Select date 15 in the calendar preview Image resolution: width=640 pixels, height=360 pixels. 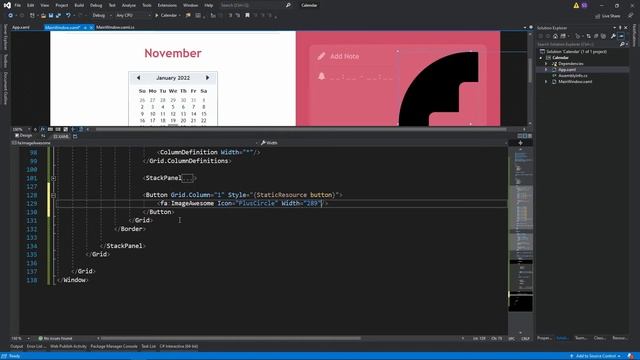click(204, 114)
